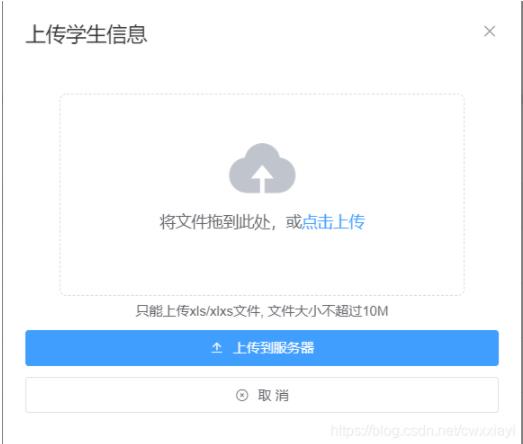Click inside the dashed file drop zone

coord(262,194)
